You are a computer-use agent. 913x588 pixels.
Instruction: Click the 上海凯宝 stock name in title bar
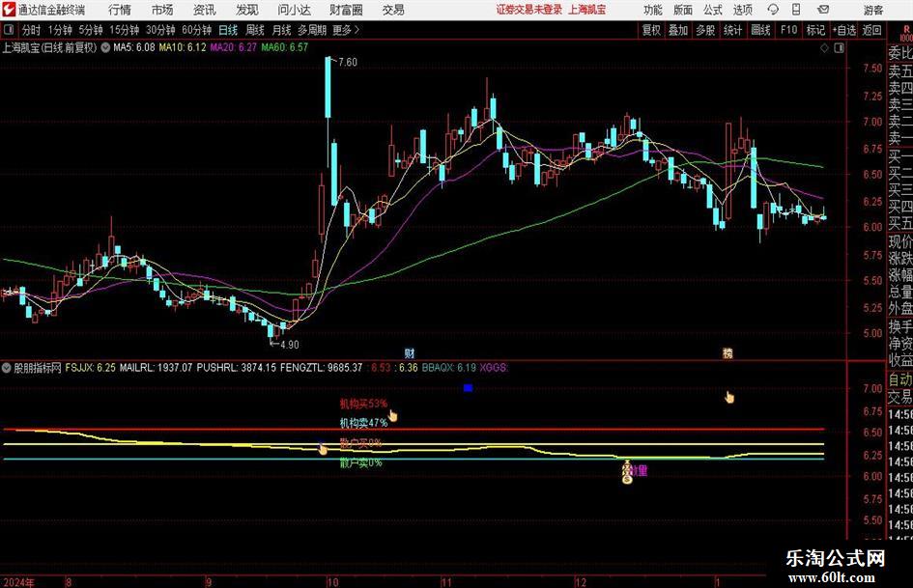(587, 10)
